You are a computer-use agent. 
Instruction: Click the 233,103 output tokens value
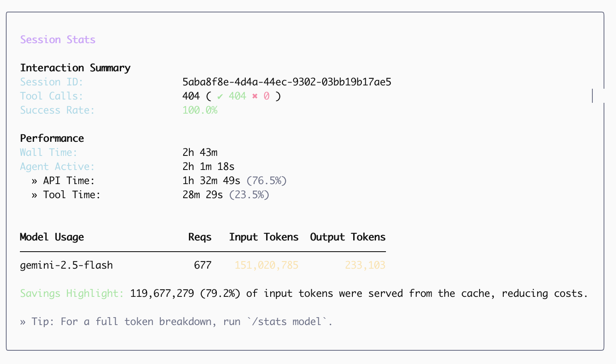coord(365,265)
